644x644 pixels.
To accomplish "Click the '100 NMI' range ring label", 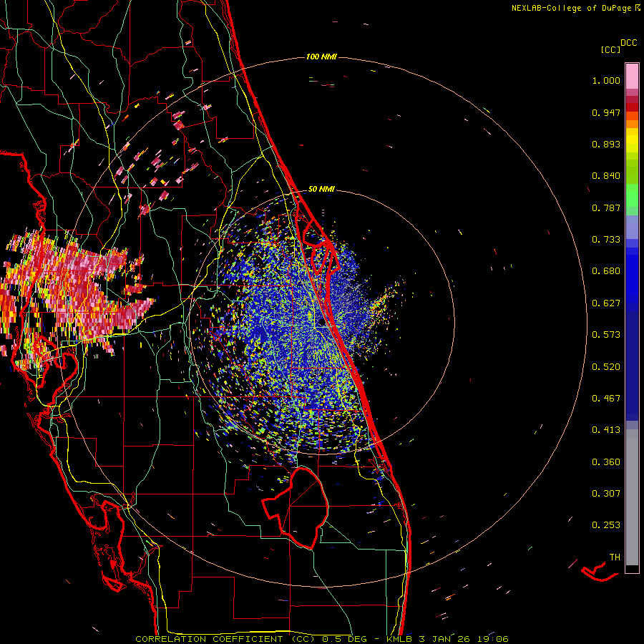I will pos(321,57).
